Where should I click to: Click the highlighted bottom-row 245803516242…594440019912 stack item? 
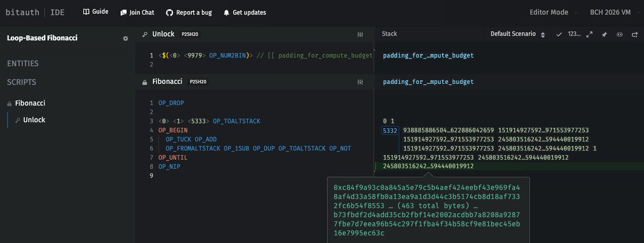coord(428,167)
